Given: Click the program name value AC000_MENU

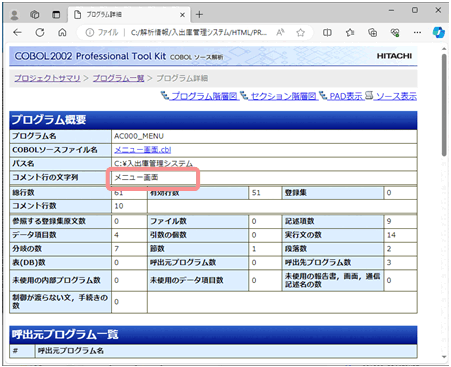Looking at the screenshot, I should [x=139, y=136].
